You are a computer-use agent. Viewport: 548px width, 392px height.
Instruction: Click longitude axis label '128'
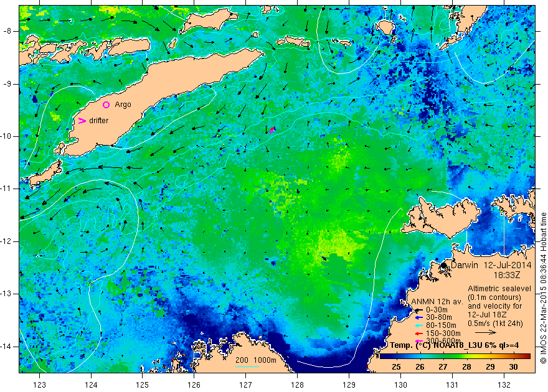coord(298,385)
